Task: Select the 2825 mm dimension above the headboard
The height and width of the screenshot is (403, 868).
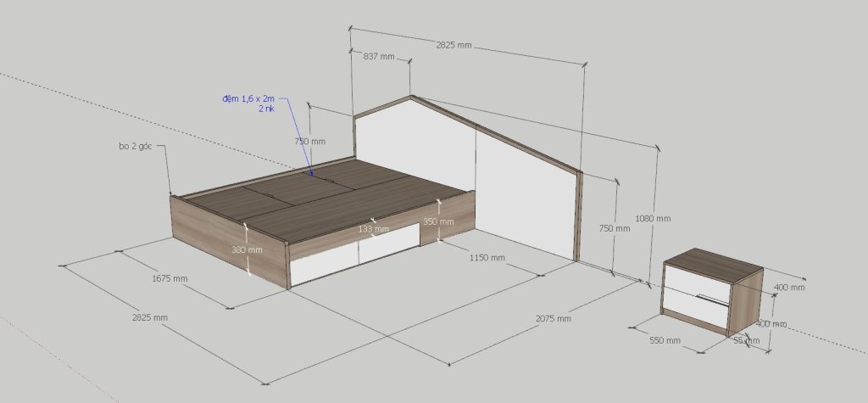Action: [453, 46]
